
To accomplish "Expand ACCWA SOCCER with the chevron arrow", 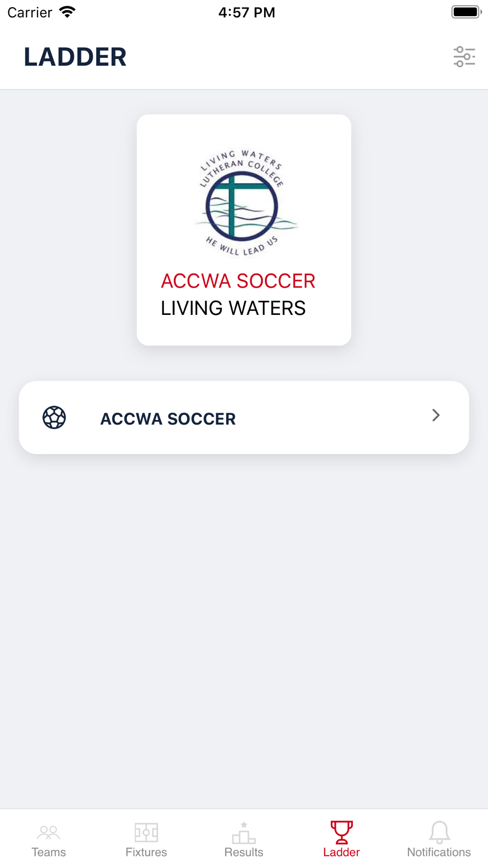I will [436, 415].
